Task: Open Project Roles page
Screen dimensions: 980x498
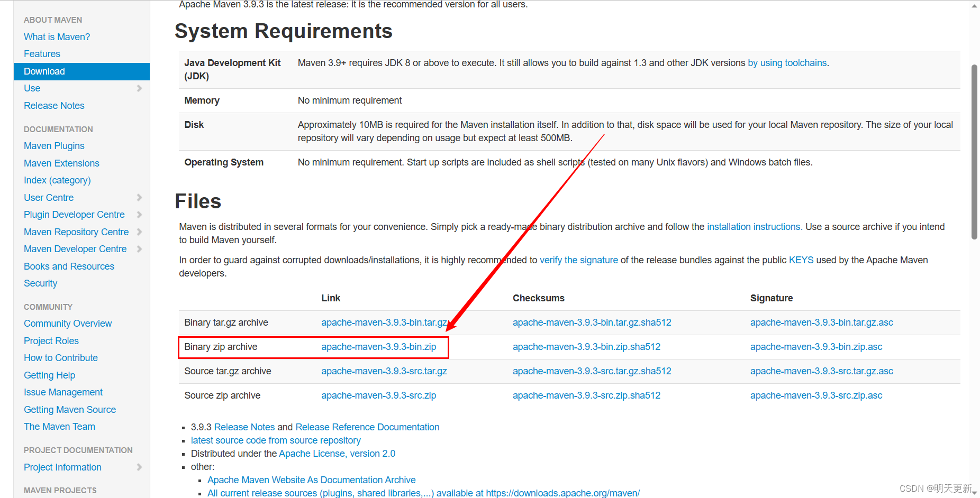Action: click(x=51, y=341)
